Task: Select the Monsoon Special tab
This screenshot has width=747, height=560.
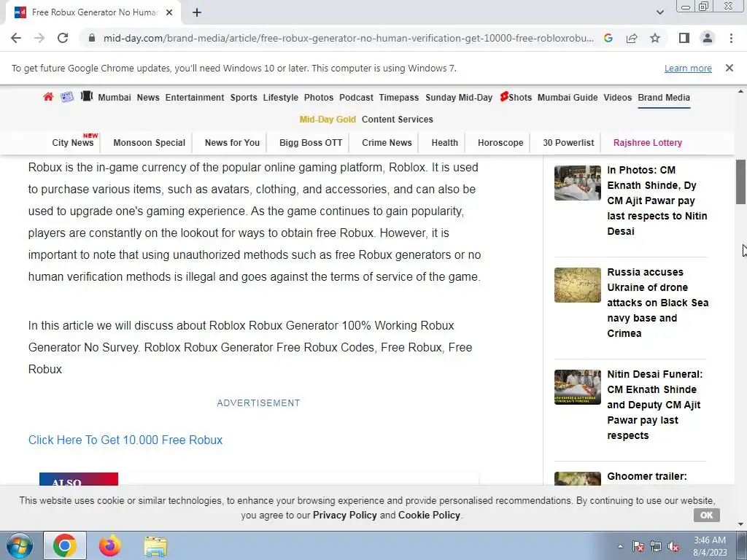Action: point(149,143)
